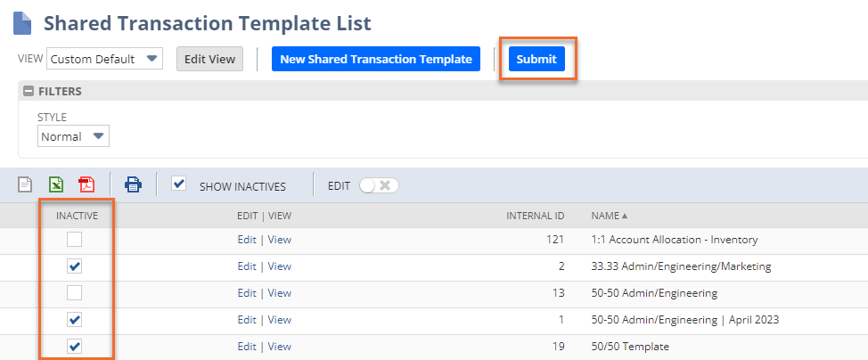Open the Style dropdown showing Normal
This screenshot has height=360, width=868.
pyautogui.click(x=73, y=137)
